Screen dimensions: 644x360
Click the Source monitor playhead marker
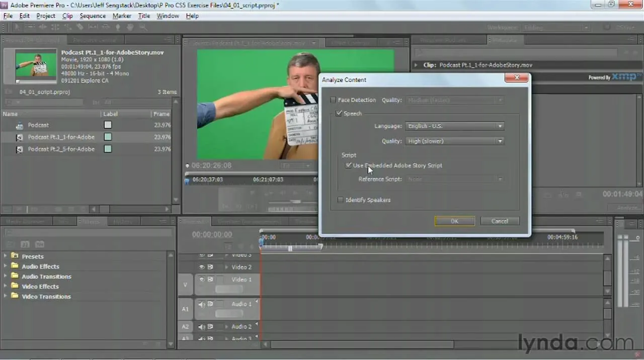click(187, 181)
